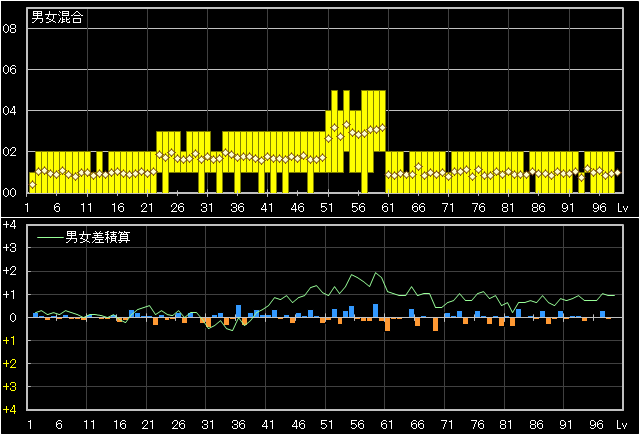Click x-axis label 11 under the 男女混合 chart
The image size is (640, 435).
click(86, 208)
